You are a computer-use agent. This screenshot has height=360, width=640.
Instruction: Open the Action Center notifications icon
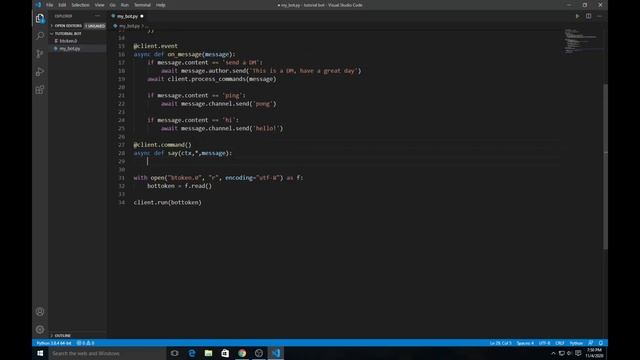pyautogui.click(x=578, y=353)
